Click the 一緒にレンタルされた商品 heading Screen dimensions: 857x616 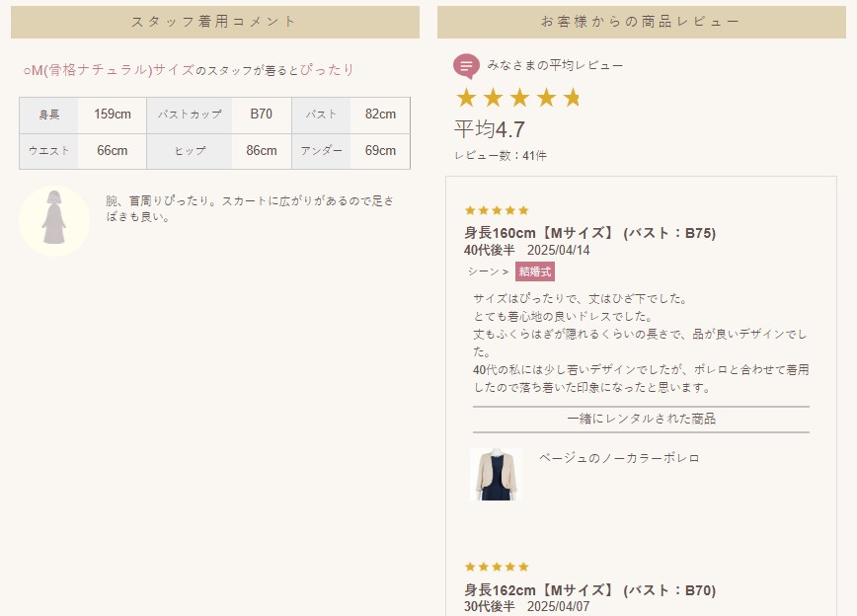641,419
